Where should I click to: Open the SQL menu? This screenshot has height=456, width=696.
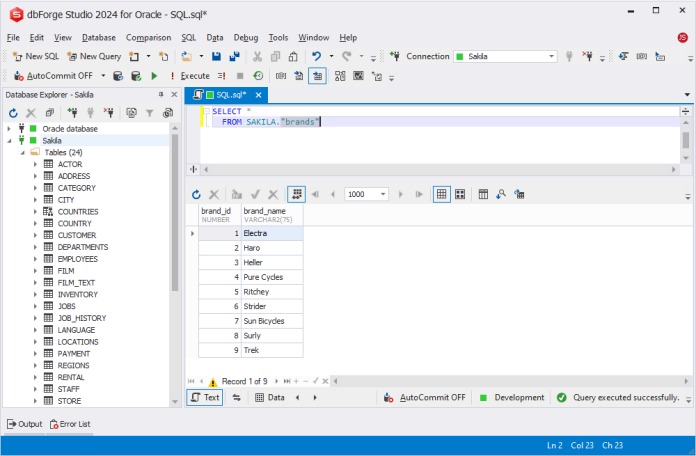(x=189, y=38)
